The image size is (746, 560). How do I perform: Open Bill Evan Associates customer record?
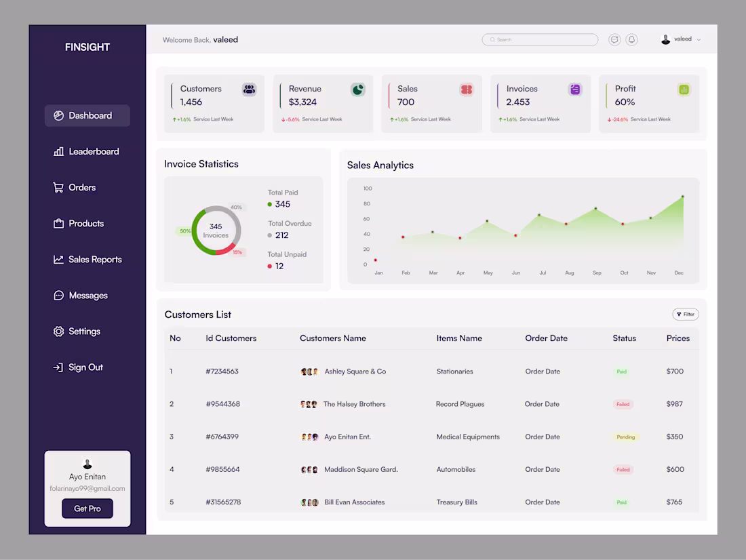tap(355, 502)
